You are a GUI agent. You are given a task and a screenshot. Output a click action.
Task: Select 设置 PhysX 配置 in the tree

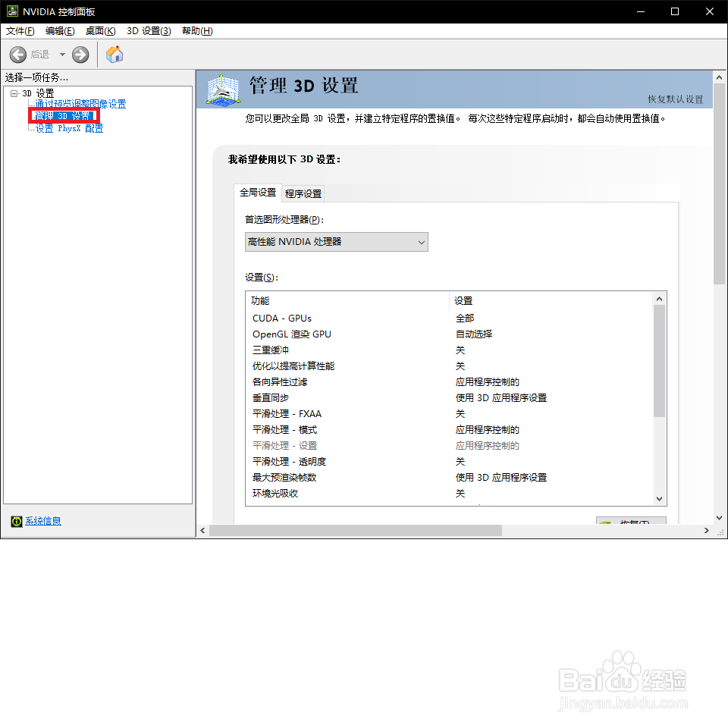click(x=70, y=129)
